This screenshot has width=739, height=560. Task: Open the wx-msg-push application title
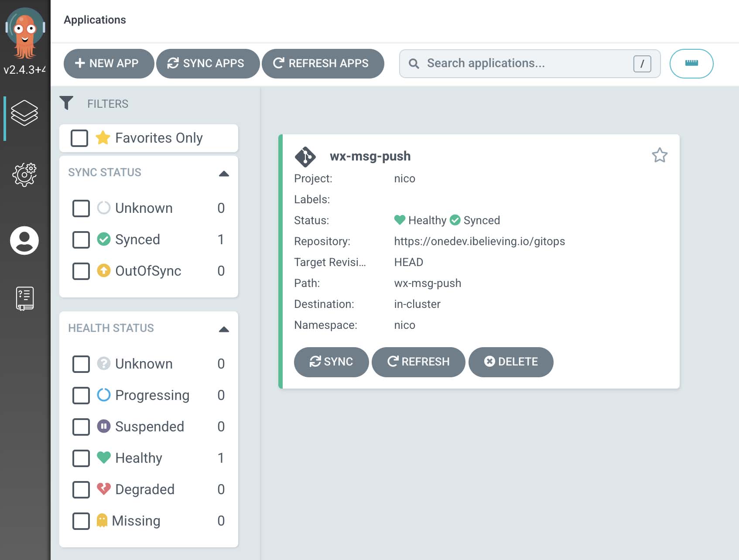370,156
